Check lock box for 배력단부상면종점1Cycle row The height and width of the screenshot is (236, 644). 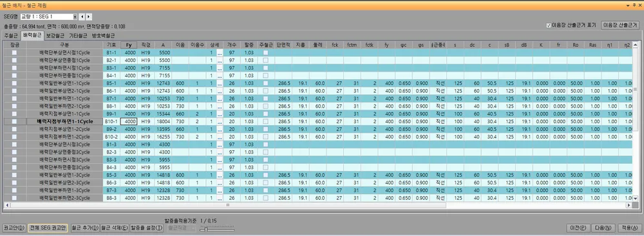(14, 61)
